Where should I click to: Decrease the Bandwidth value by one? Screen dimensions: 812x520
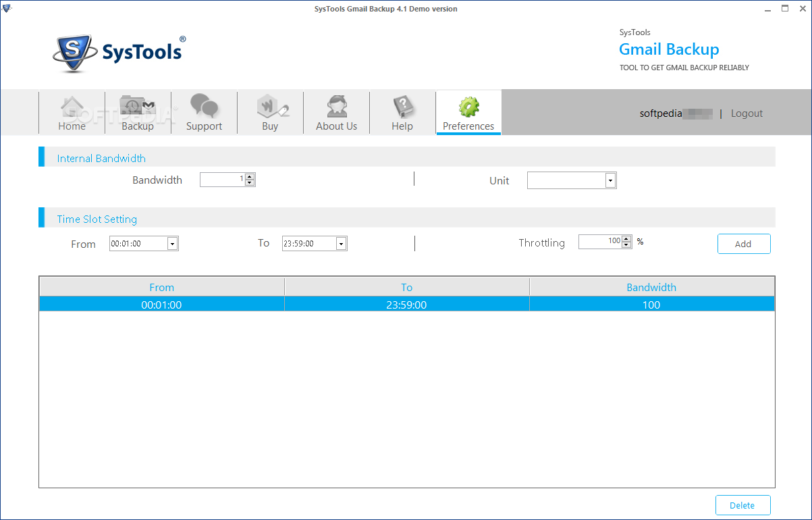[x=250, y=183]
